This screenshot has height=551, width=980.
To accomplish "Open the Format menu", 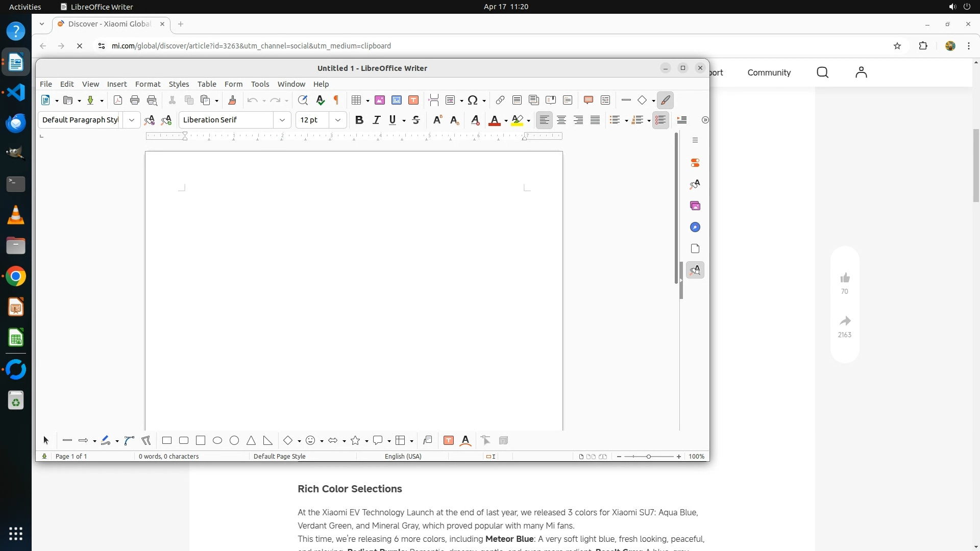I will (148, 84).
